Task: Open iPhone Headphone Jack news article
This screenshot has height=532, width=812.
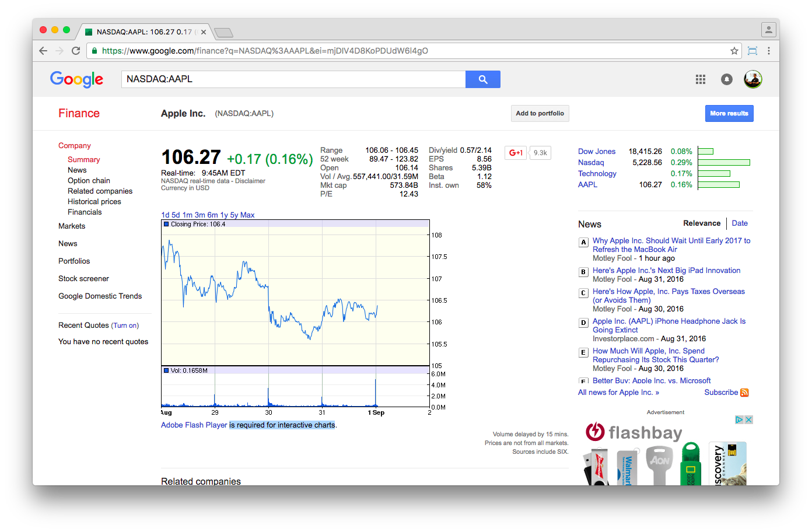Action: coord(669,325)
